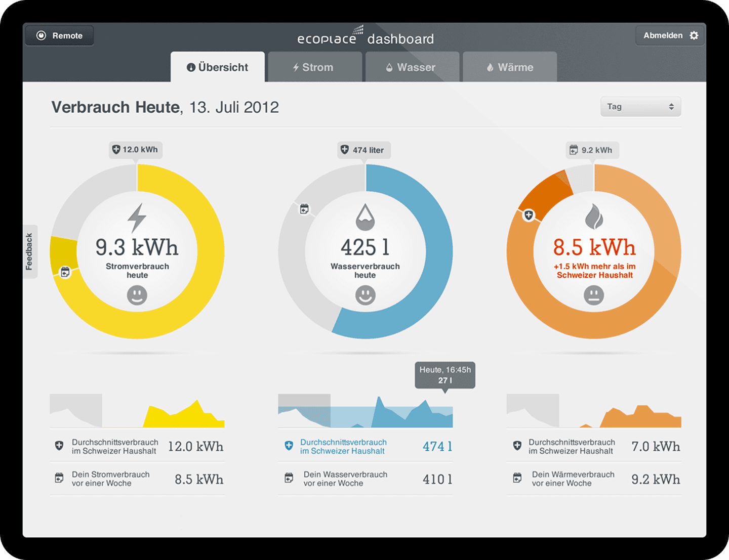
Task: Click the flame icon in heat gauge
Action: (x=594, y=217)
